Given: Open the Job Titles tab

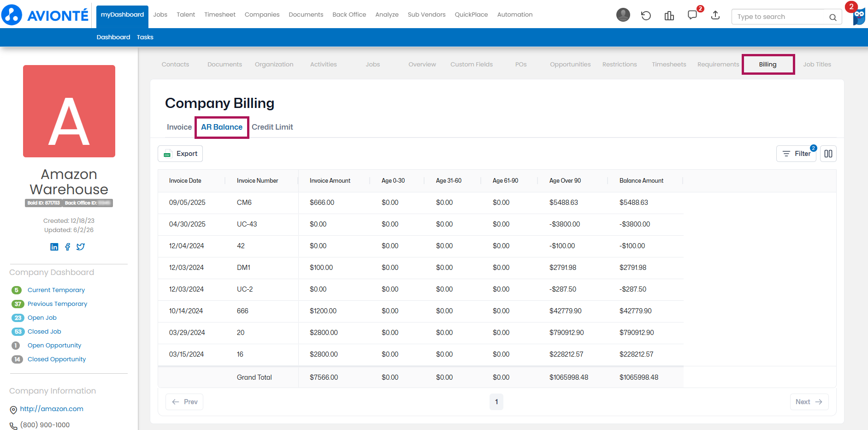Looking at the screenshot, I should click(817, 65).
